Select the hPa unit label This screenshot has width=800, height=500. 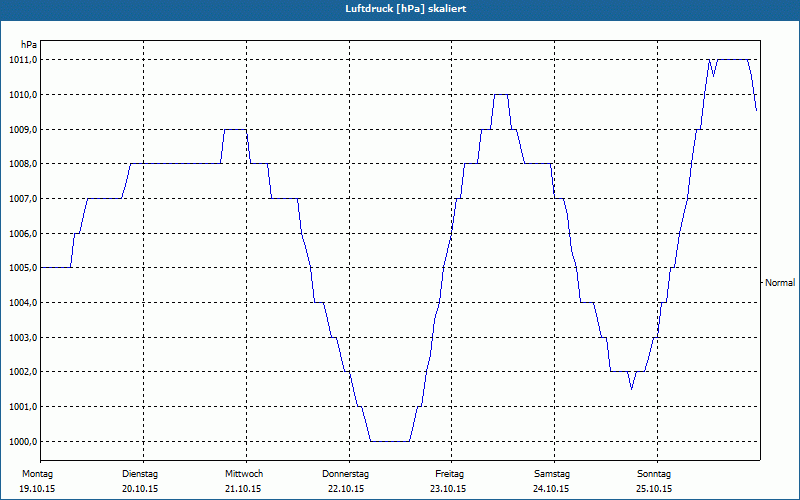pos(29,45)
